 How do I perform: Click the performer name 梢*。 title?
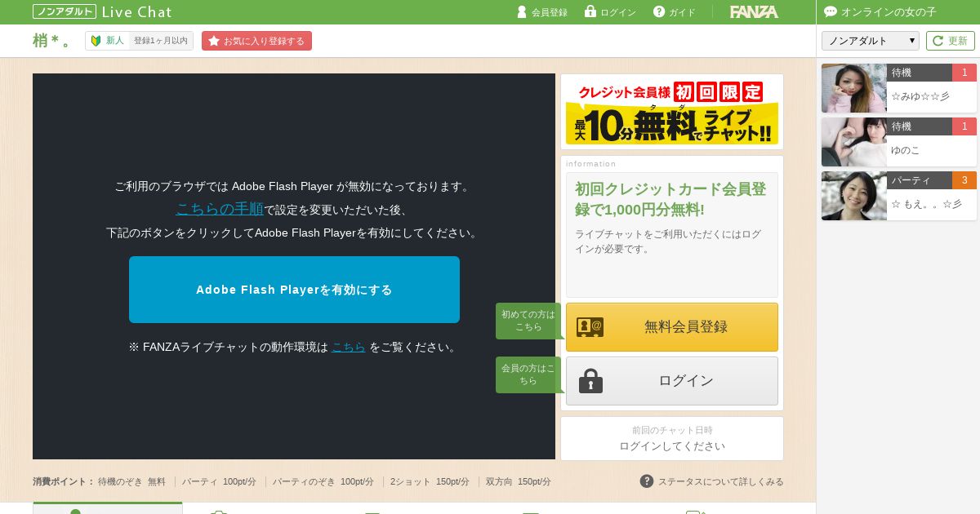tap(53, 41)
